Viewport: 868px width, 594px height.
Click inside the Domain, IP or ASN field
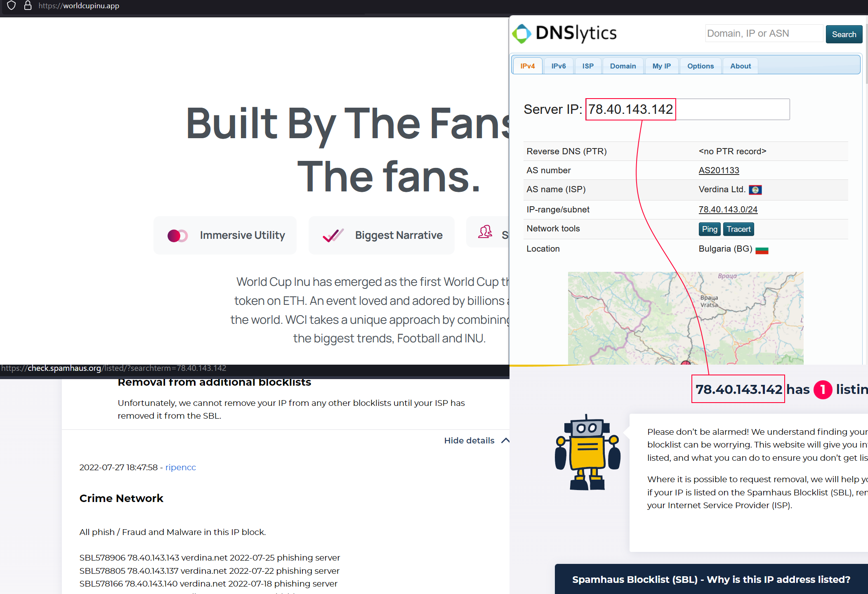point(763,33)
